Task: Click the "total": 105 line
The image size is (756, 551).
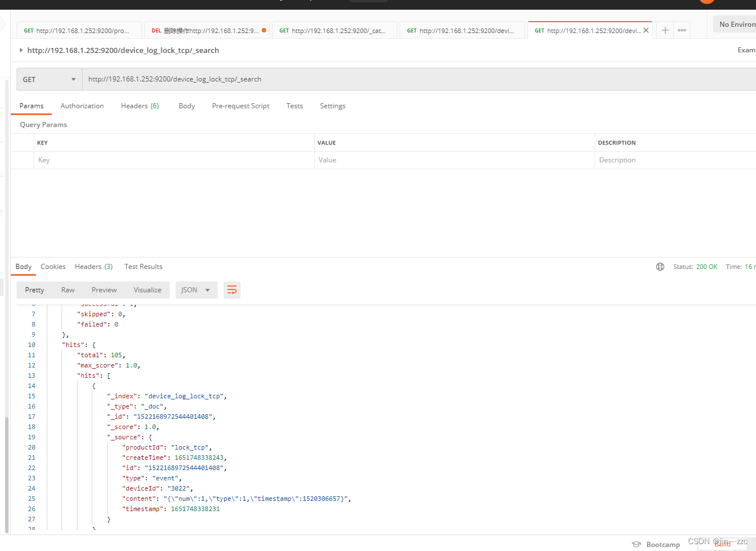Action: point(101,355)
